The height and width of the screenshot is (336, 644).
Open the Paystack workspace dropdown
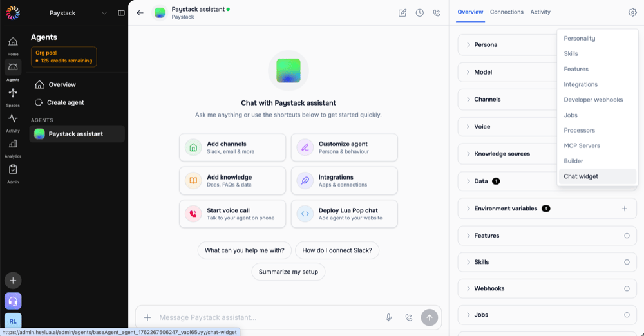(x=77, y=13)
